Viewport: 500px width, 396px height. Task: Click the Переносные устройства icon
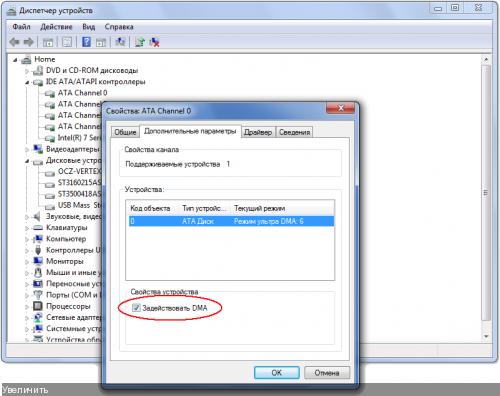tap(38, 284)
